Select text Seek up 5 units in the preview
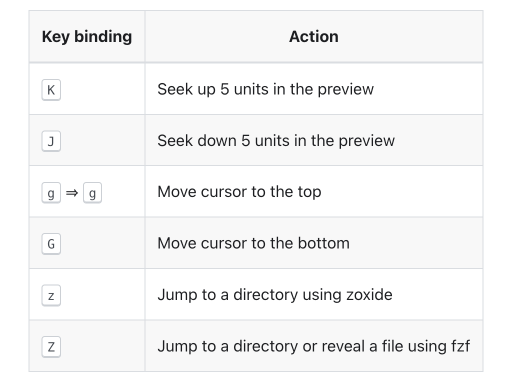Image resolution: width=511 pixels, height=386 pixels. pos(265,89)
